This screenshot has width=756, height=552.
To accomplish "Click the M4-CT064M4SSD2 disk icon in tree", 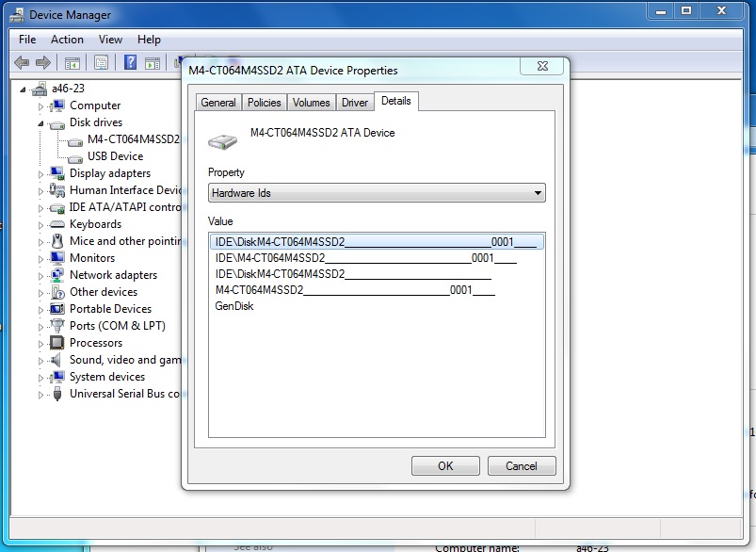I will [x=75, y=142].
